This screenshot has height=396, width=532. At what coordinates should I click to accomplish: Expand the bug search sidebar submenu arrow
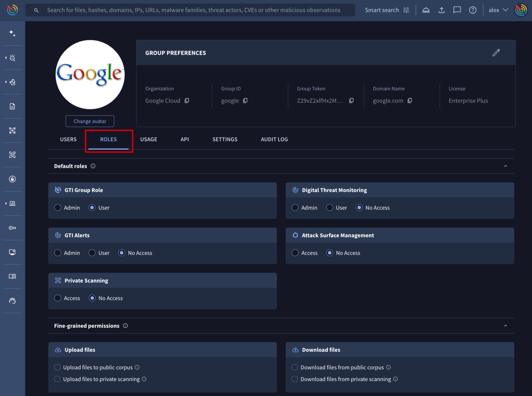6,58
